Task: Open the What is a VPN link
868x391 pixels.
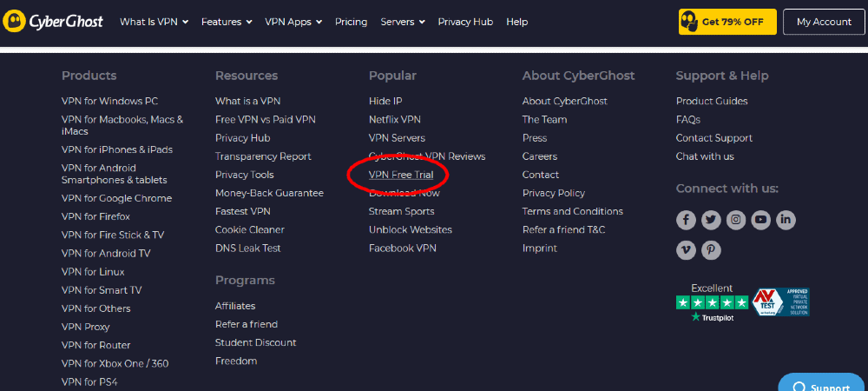Action: point(248,101)
